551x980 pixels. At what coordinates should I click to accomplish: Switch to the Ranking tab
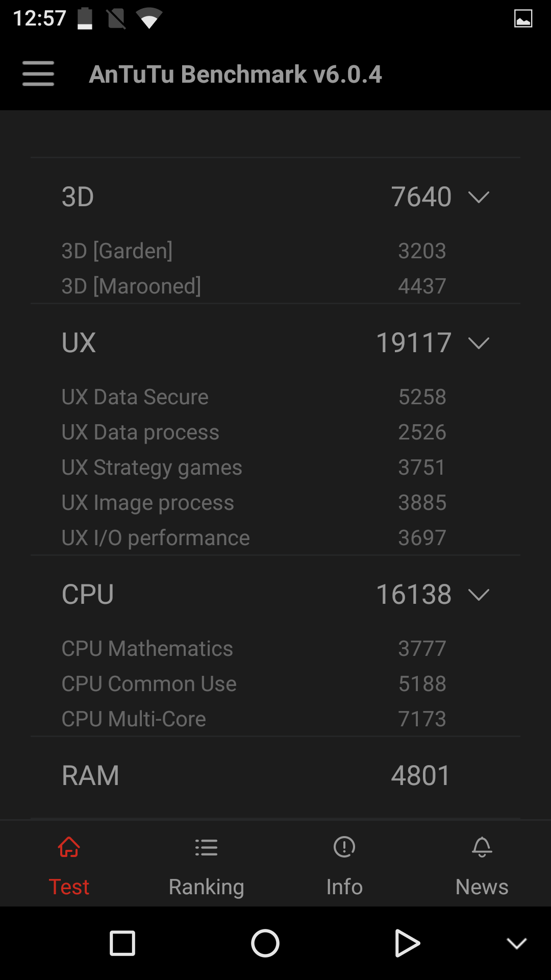tap(206, 887)
